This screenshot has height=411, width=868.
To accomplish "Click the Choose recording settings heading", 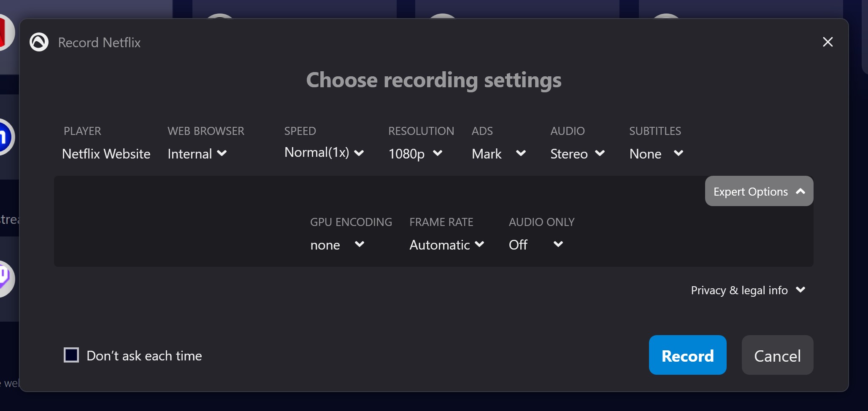I will [434, 80].
